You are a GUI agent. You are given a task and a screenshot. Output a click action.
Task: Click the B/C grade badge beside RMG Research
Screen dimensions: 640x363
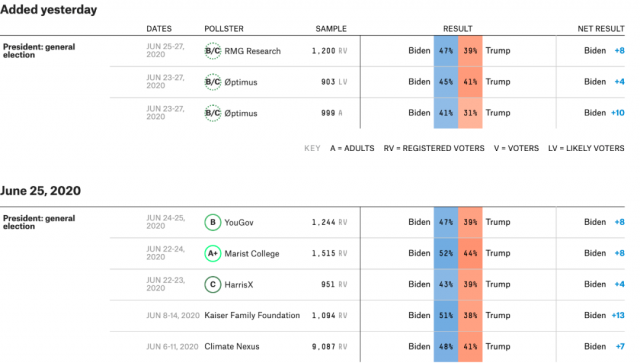point(213,51)
